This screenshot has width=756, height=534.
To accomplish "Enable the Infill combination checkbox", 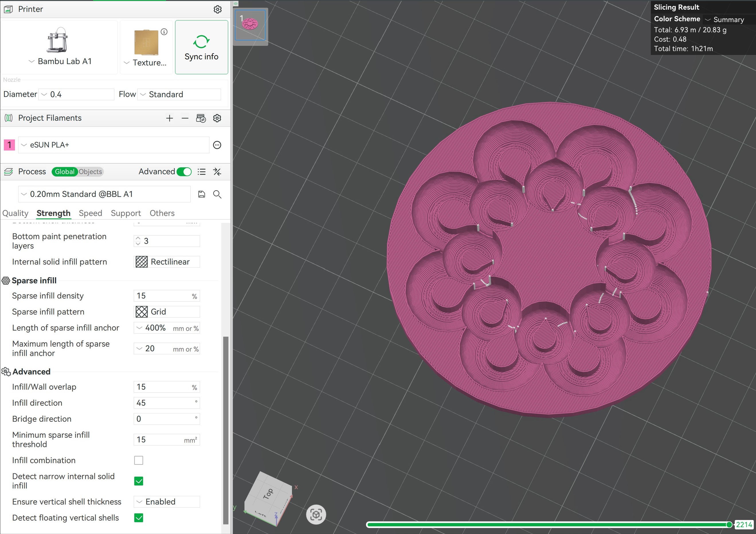I will [139, 460].
